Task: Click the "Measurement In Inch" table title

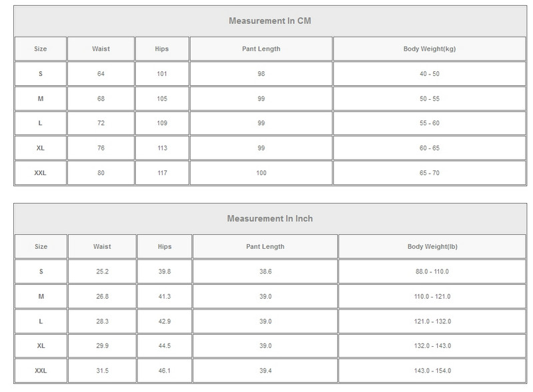Action: pyautogui.click(x=270, y=218)
